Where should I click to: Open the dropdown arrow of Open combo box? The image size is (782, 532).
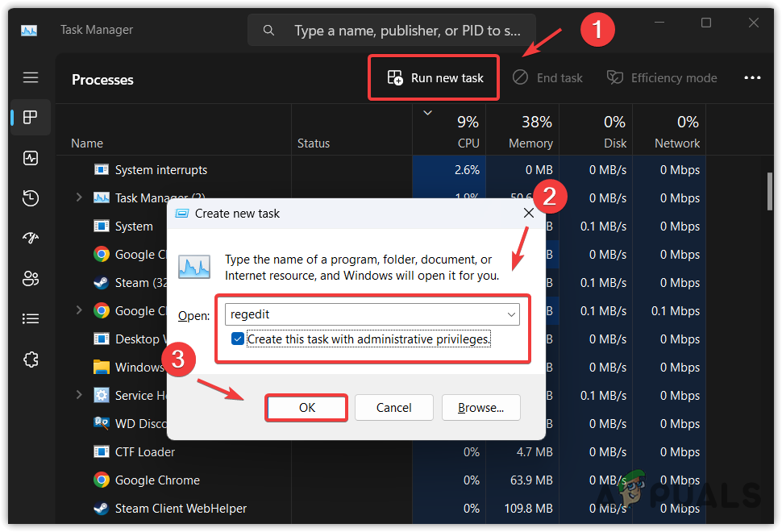[x=511, y=314]
